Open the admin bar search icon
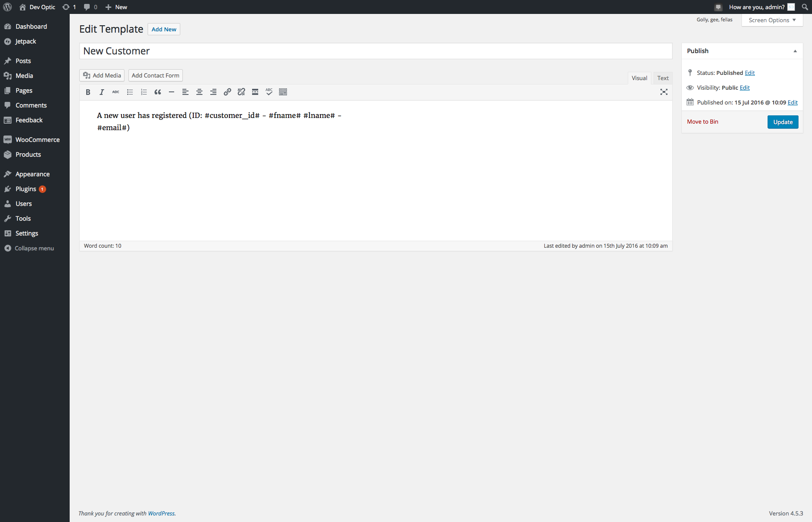This screenshot has width=812, height=522. pyautogui.click(x=805, y=7)
